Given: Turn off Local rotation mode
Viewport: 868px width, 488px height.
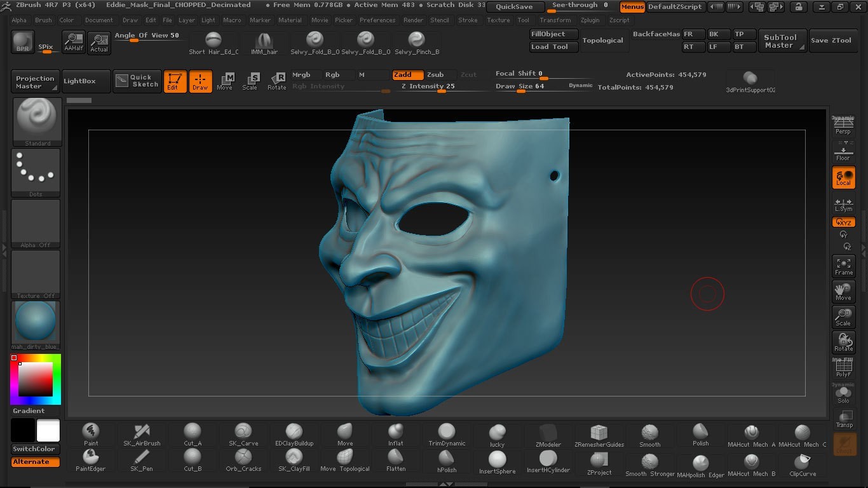Looking at the screenshot, I should click(x=843, y=178).
